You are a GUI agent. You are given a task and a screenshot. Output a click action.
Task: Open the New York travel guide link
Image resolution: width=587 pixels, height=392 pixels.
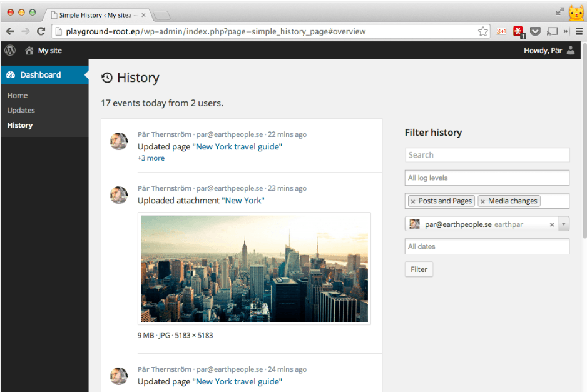pyautogui.click(x=237, y=146)
